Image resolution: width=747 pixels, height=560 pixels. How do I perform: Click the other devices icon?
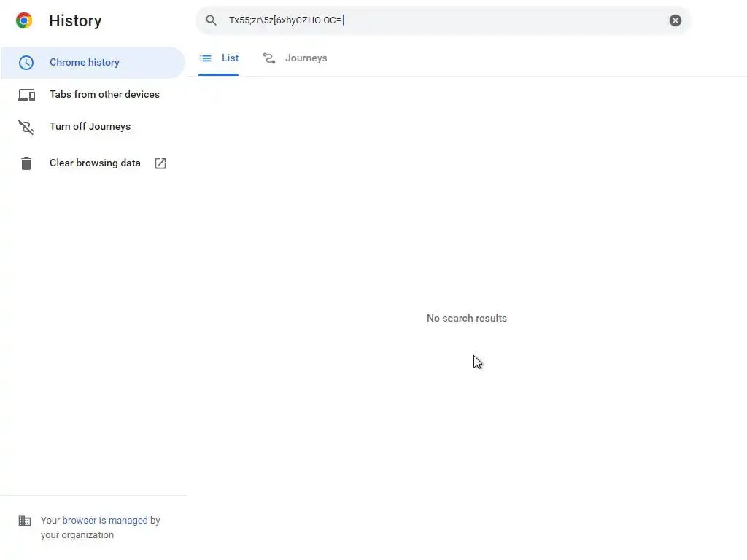[26, 95]
